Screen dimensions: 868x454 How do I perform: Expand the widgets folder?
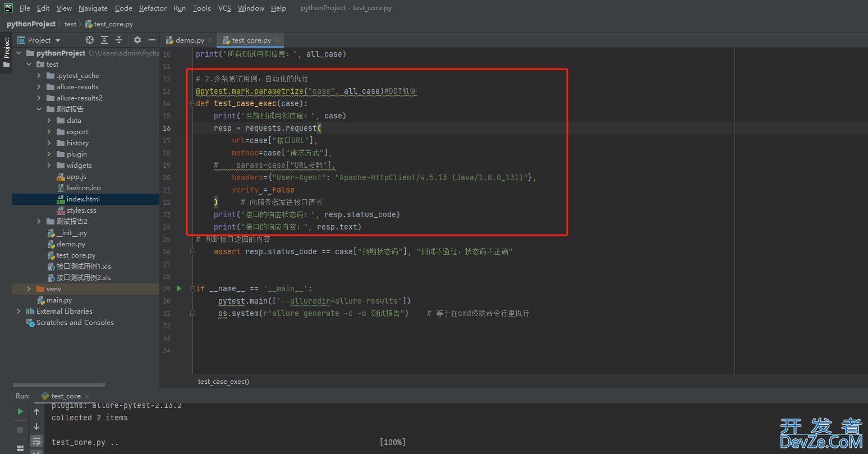pyautogui.click(x=49, y=165)
